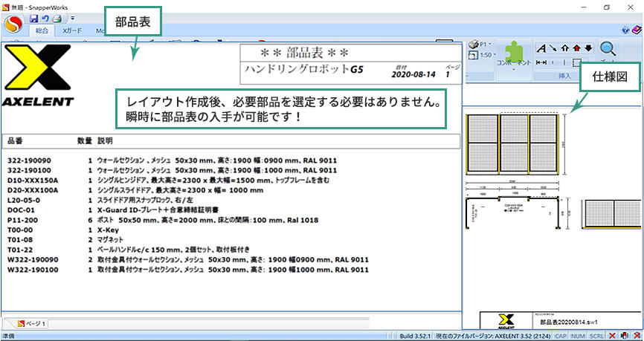Viewport: 644px width, 341px height.
Task: Click the black down-arrow insert icon
Action: 588,48
